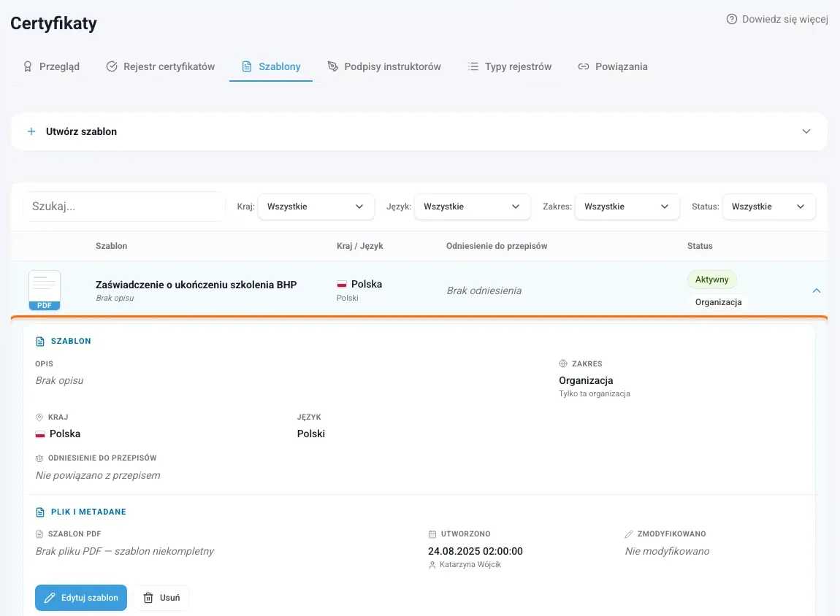This screenshot has height=616, width=840.
Task: Click the Podpisy instruktorów pen icon
Action: click(332, 66)
